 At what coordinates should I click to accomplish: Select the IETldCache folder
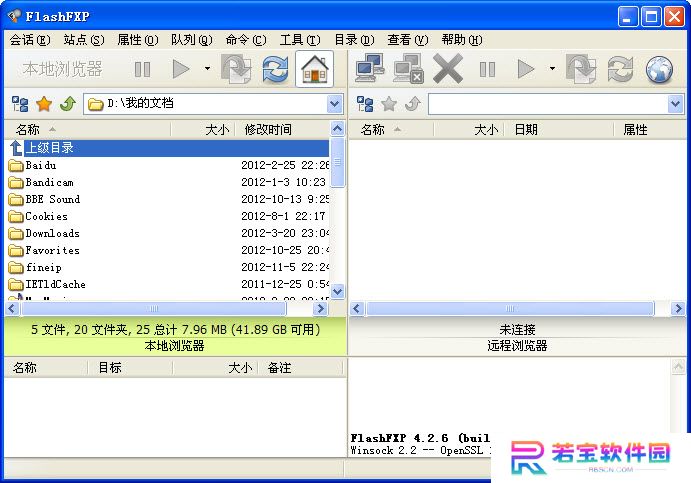click(167, 284)
